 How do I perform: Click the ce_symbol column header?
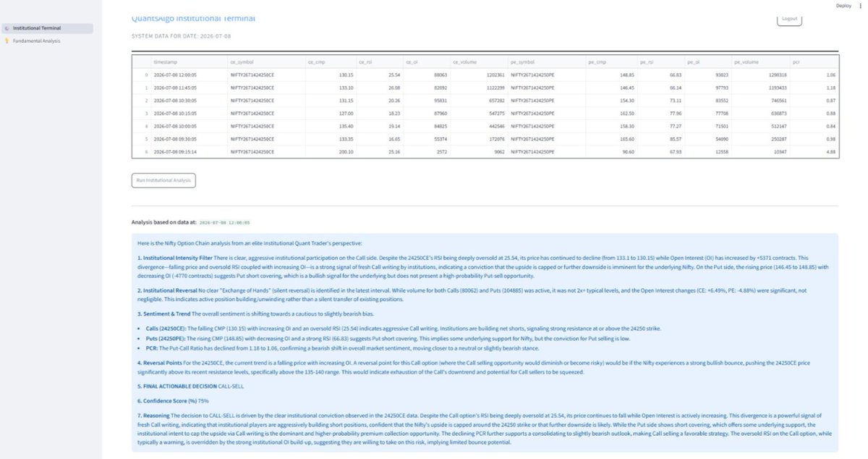coord(265,62)
